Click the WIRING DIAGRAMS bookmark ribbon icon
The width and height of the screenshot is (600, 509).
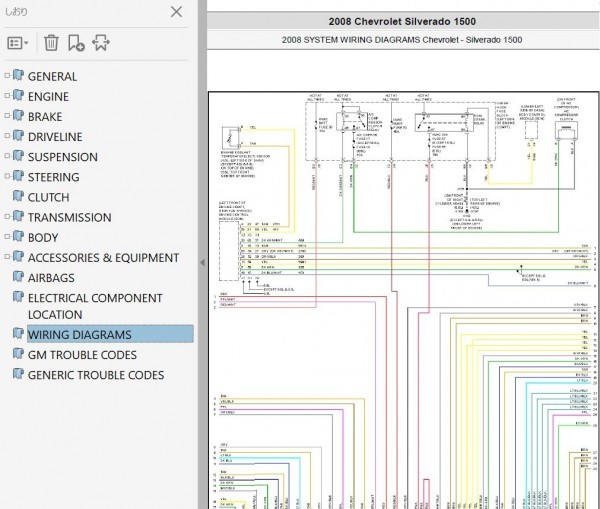tap(18, 333)
